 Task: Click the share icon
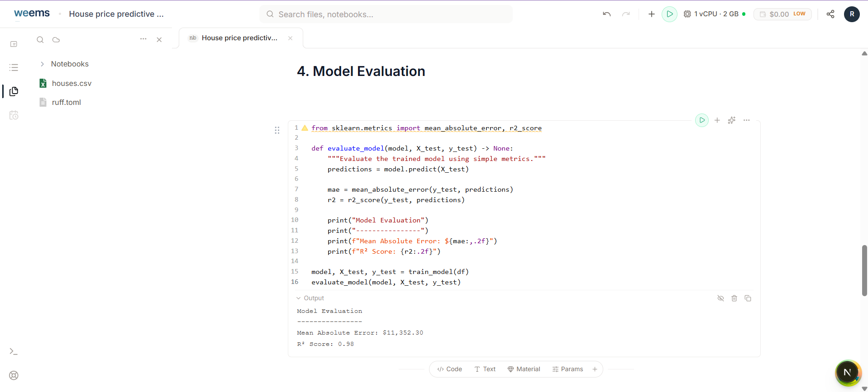(830, 14)
